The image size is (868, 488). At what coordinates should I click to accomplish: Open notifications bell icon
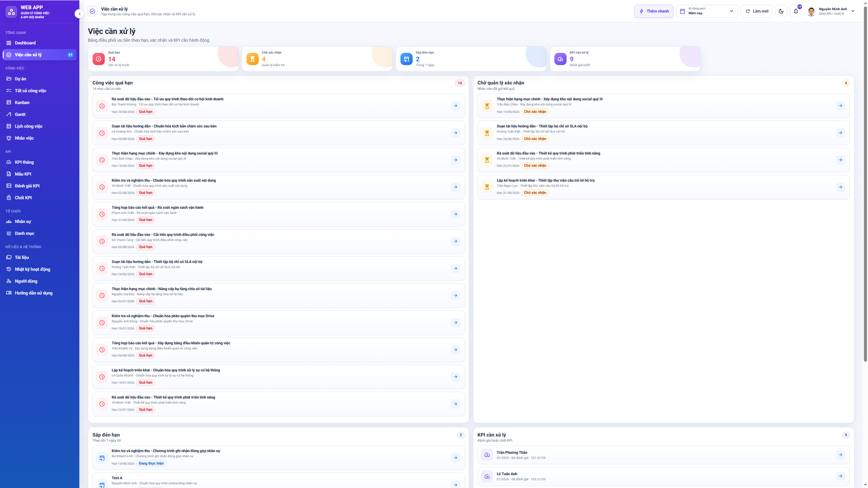tap(796, 11)
